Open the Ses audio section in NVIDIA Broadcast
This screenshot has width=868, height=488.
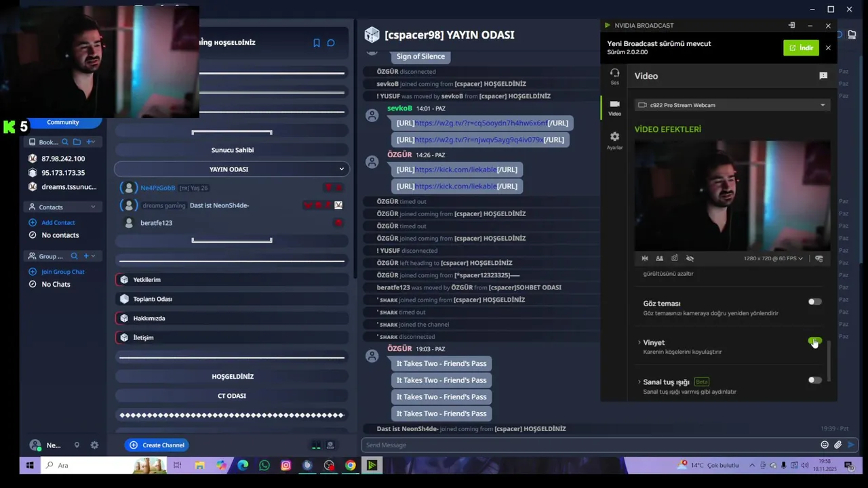614,76
